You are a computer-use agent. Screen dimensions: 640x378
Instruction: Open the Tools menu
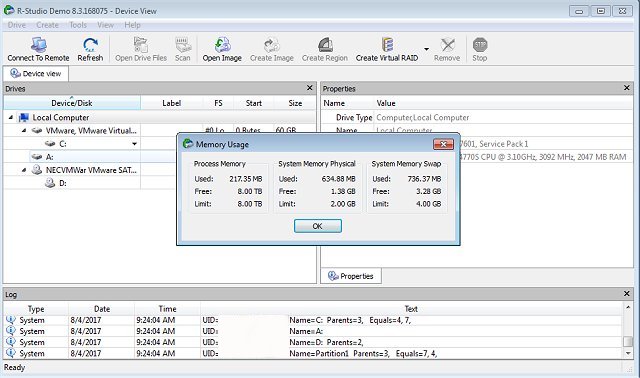click(x=78, y=25)
